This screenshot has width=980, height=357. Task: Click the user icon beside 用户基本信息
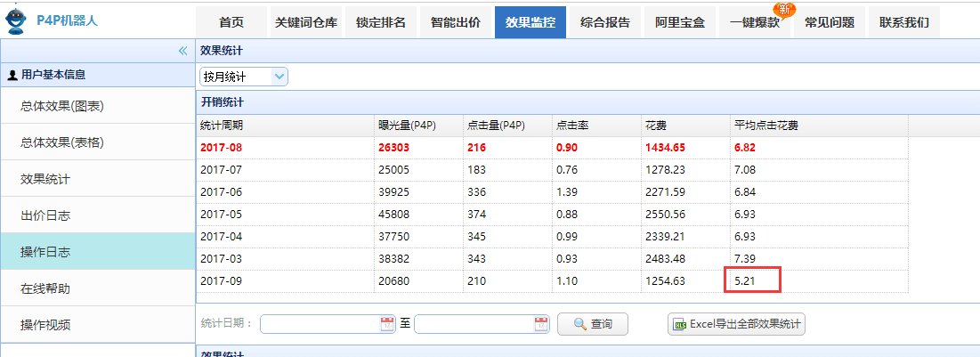tap(12, 76)
